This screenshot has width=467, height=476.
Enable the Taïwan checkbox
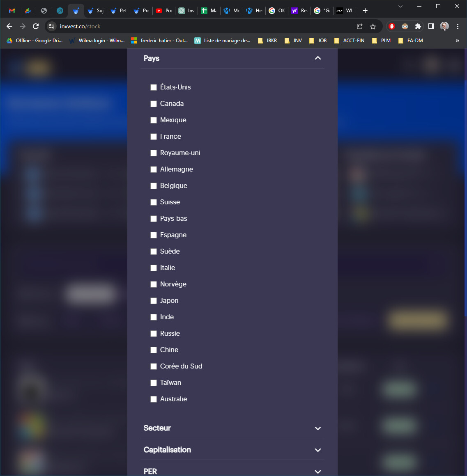(x=154, y=383)
